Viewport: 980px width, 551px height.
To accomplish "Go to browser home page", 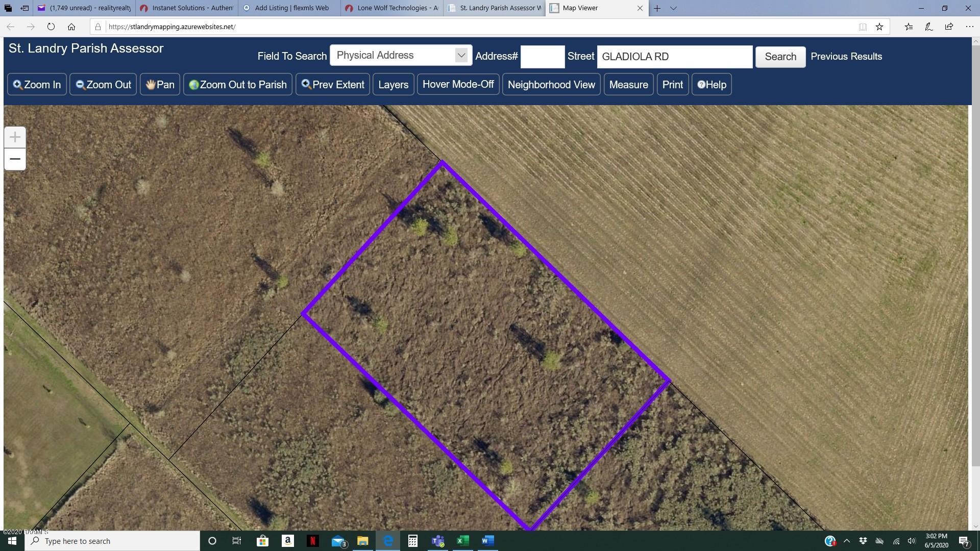I will [x=71, y=27].
